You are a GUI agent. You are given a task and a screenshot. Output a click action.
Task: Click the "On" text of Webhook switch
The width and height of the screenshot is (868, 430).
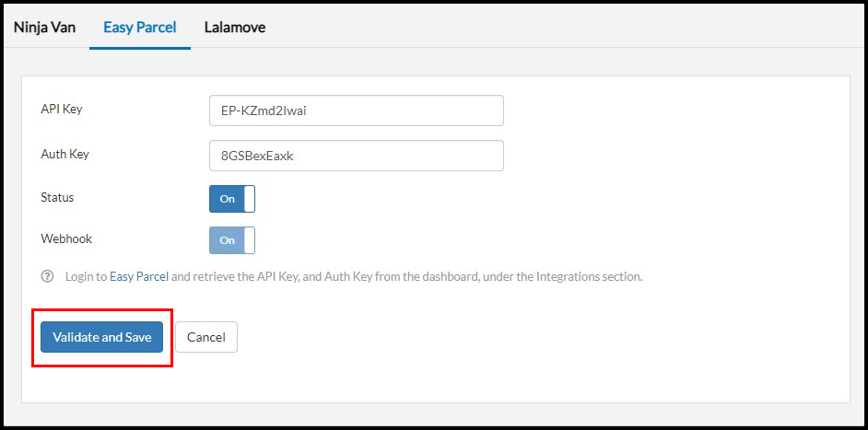(x=227, y=240)
